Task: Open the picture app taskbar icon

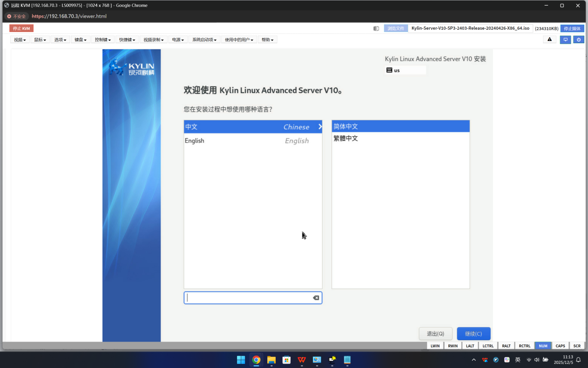Action: tap(317, 360)
